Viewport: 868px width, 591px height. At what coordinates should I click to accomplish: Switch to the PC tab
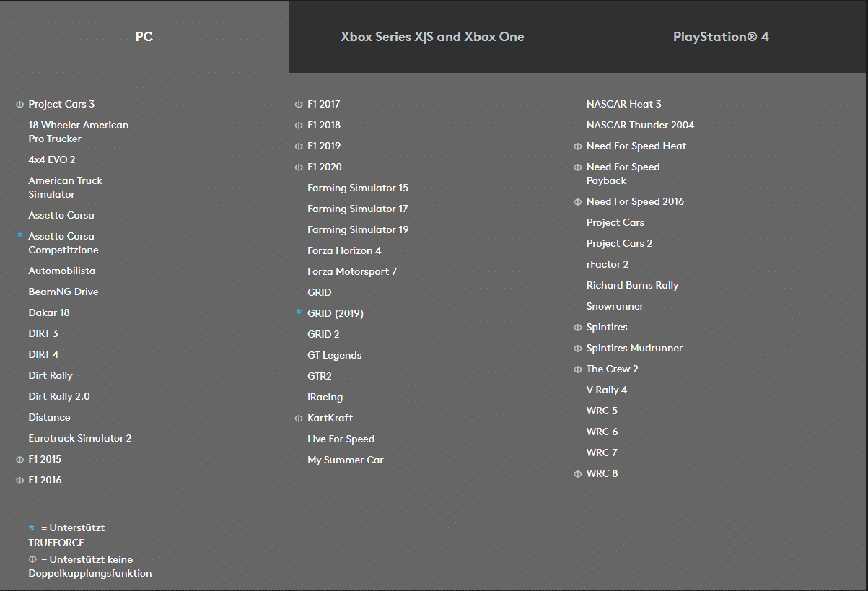point(144,37)
